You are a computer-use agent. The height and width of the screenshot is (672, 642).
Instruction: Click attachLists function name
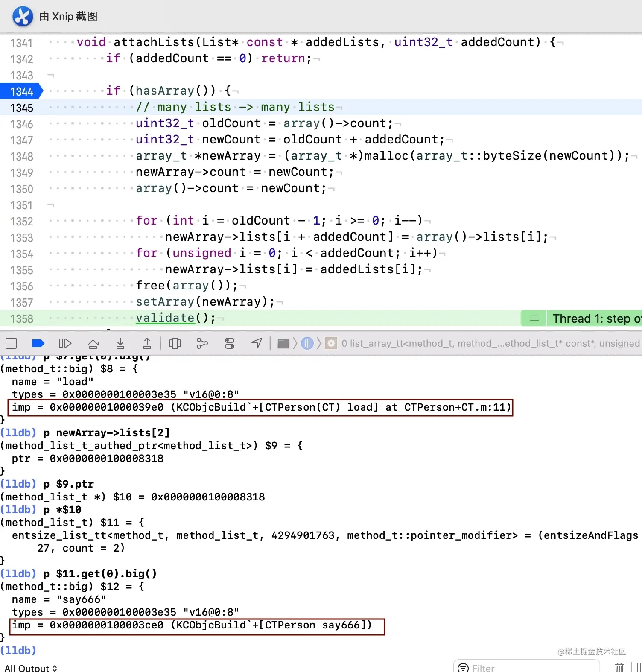coord(154,42)
